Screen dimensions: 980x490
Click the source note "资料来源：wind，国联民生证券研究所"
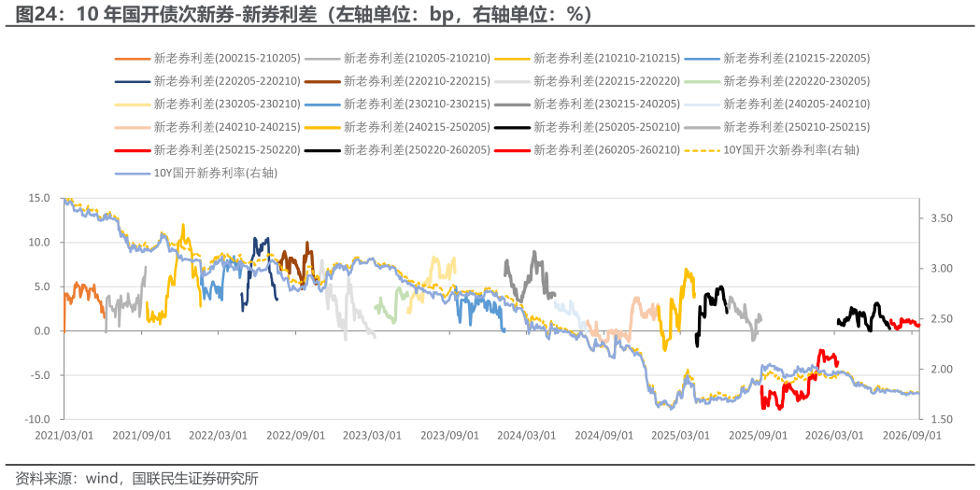[136, 479]
